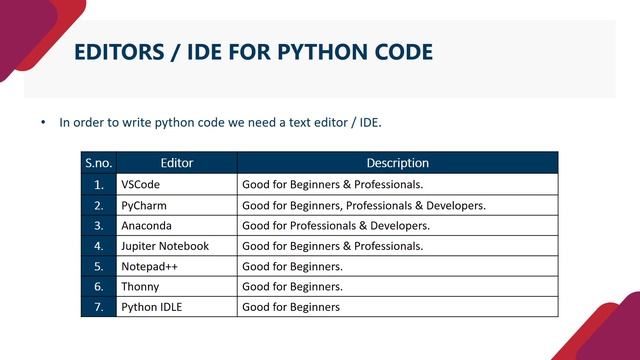
Task: Select the 'Notepad++' editor cell
Action: click(177, 267)
